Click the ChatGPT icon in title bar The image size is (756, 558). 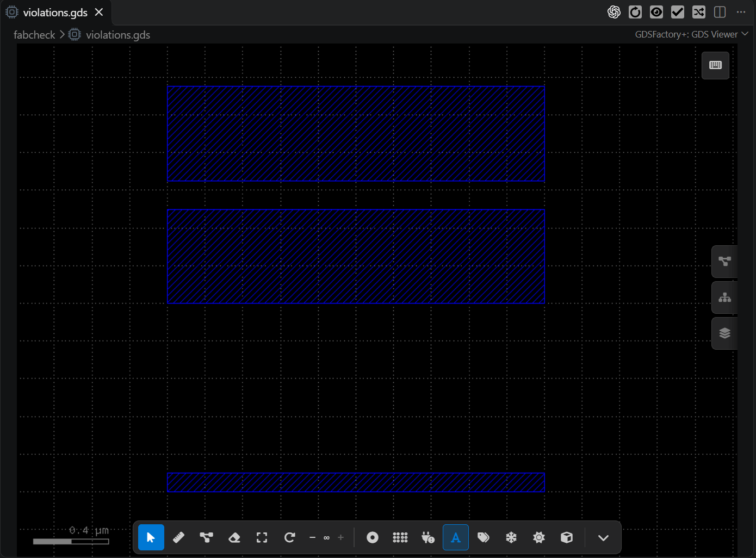pos(614,12)
